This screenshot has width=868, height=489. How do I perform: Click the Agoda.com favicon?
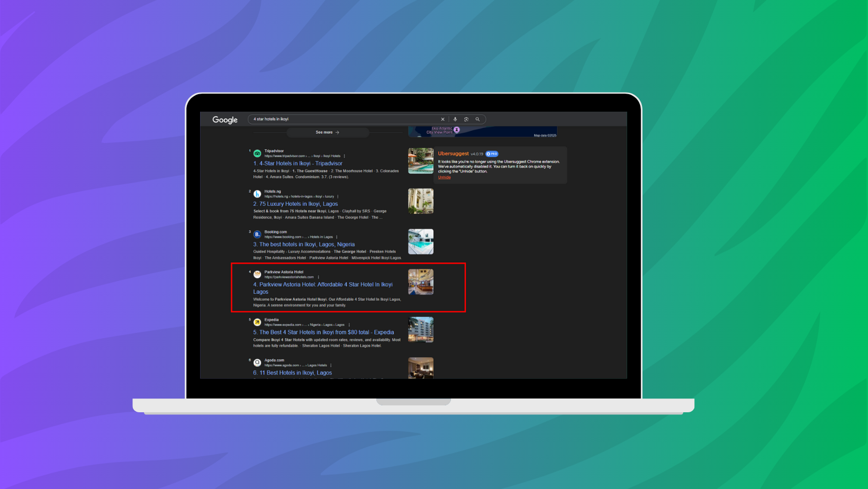tap(257, 363)
